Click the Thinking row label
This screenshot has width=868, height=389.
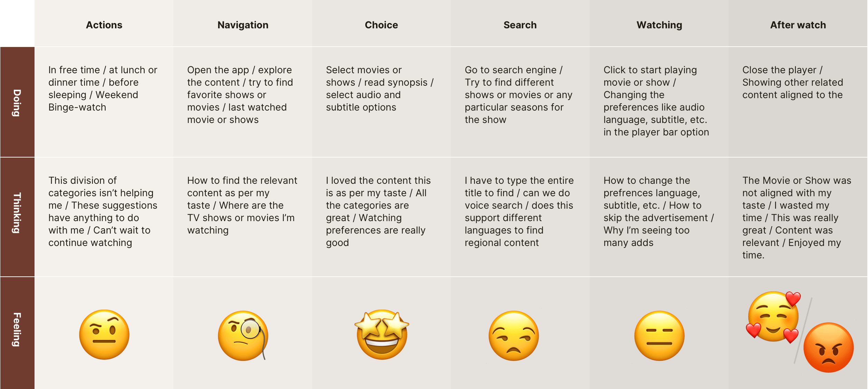pos(17,213)
